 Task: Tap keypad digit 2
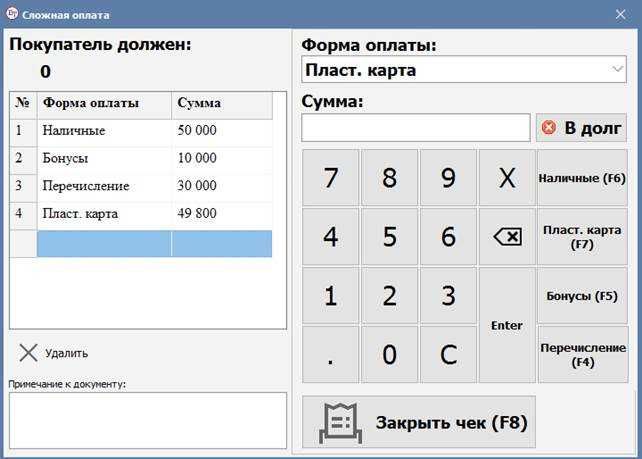[x=389, y=295]
